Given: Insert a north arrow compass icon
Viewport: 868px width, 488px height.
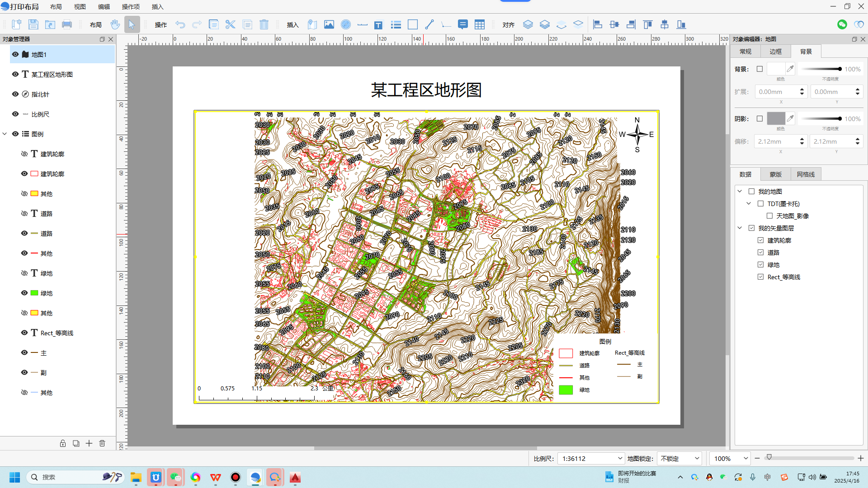Looking at the screenshot, I should pyautogui.click(x=346, y=24).
